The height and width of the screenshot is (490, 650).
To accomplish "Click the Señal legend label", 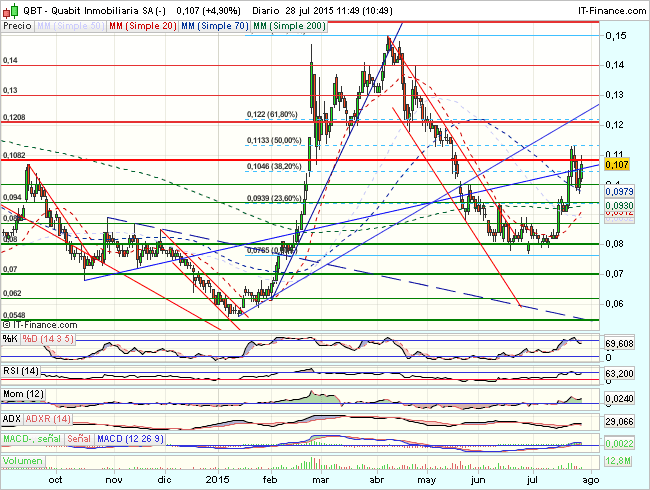I will pyautogui.click(x=79, y=439).
